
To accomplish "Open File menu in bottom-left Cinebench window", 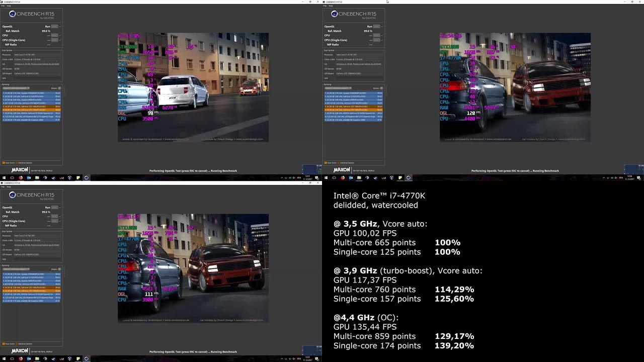I will click(3, 187).
